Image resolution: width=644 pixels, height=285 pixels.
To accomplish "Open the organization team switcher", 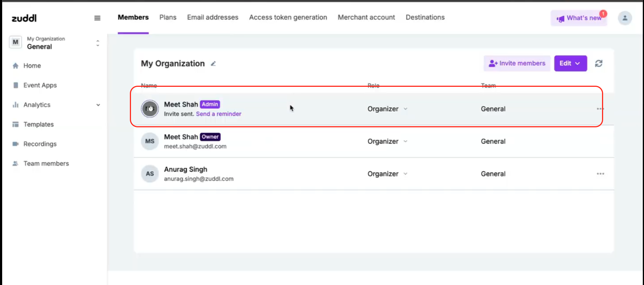I will pyautogui.click(x=98, y=43).
